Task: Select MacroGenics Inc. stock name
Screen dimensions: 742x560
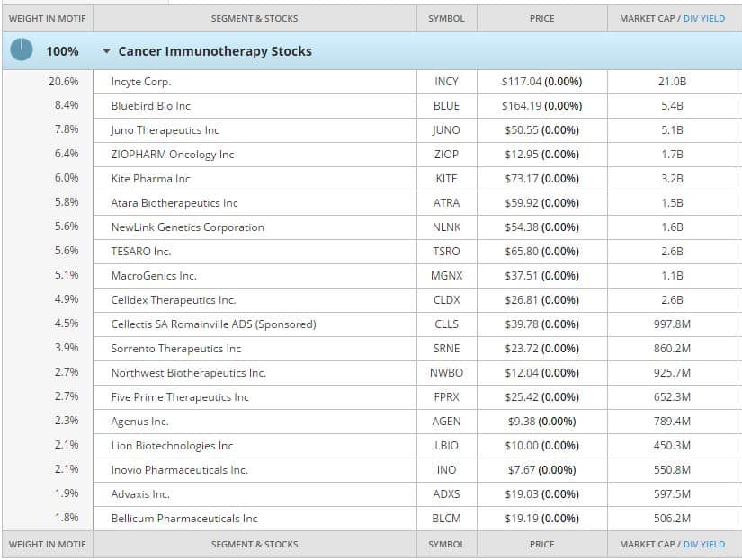Action: (154, 276)
